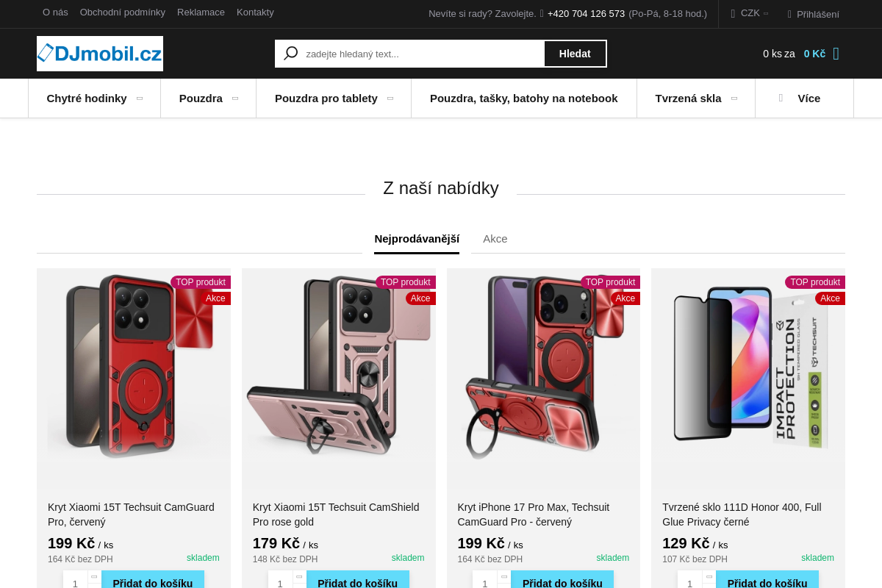This screenshot has height=588, width=882.
Task: Increase quantity for rose gold Xiaomi case
Action: (x=298, y=577)
